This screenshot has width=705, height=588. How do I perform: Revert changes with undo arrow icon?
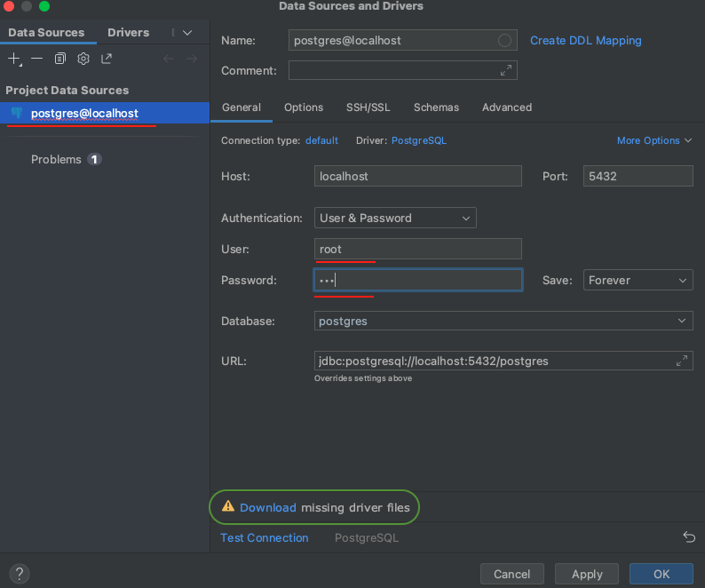pyautogui.click(x=689, y=536)
